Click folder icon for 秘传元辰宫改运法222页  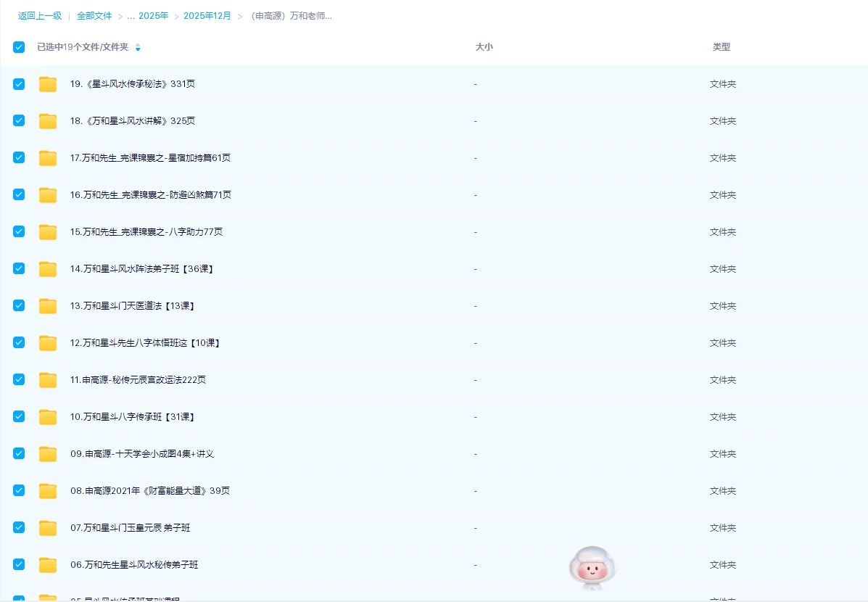(47, 379)
